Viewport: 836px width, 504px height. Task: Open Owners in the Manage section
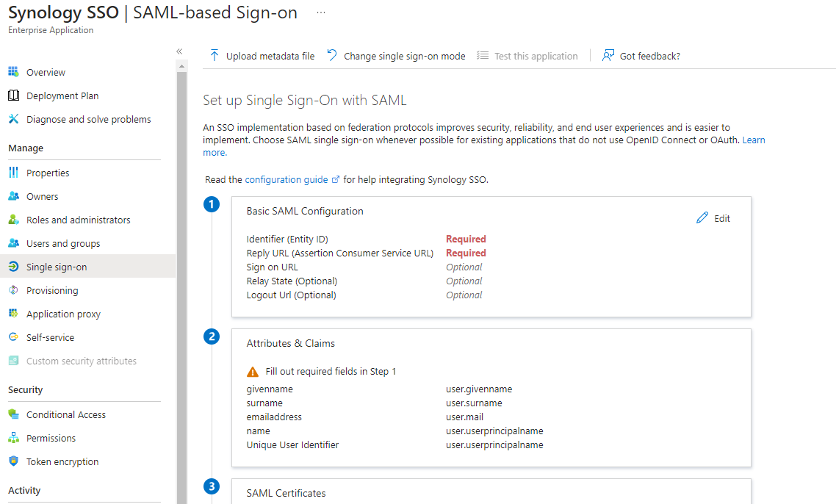tap(43, 196)
